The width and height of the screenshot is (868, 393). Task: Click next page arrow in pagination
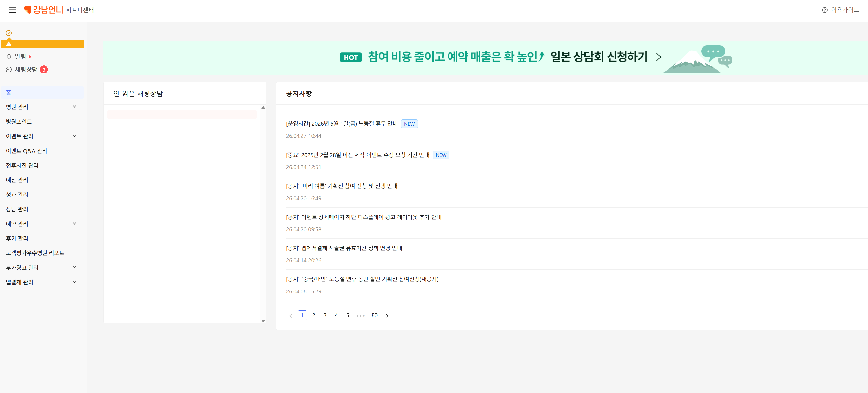pyautogui.click(x=387, y=316)
